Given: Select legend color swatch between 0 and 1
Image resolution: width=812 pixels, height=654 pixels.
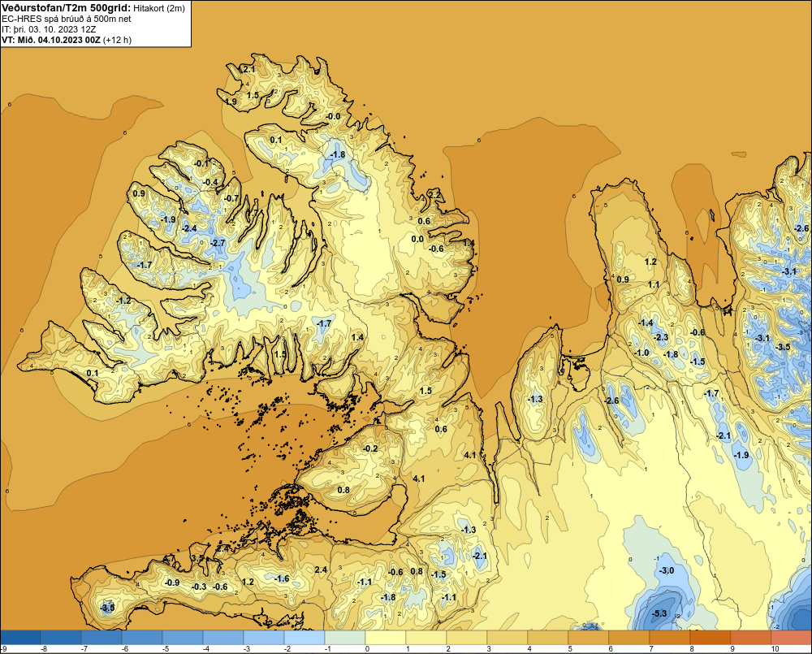Looking at the screenshot, I should [385, 638].
